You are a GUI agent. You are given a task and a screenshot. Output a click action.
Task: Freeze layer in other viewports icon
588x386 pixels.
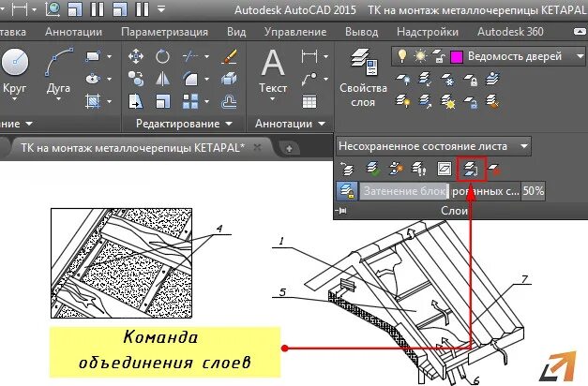[x=445, y=169]
